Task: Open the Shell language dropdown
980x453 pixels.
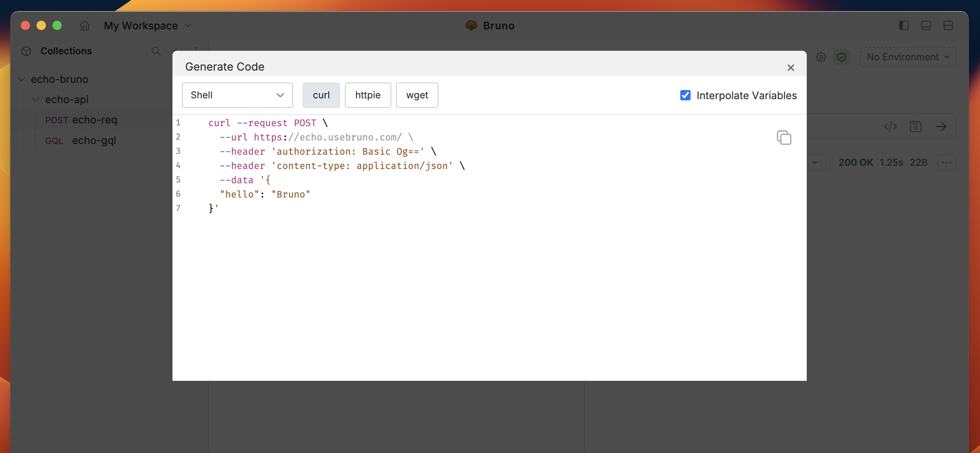Action: pos(237,95)
